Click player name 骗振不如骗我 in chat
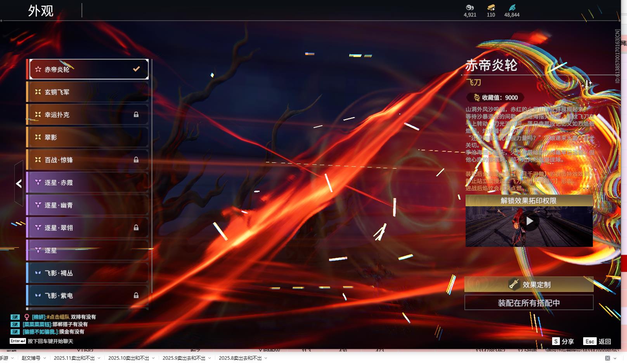Viewport: 627px width, 364px height. [x=40, y=331]
